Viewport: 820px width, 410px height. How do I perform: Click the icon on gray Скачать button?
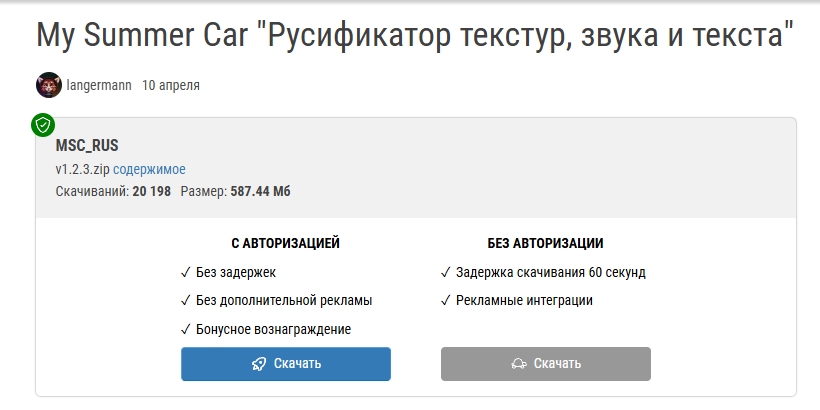519,364
